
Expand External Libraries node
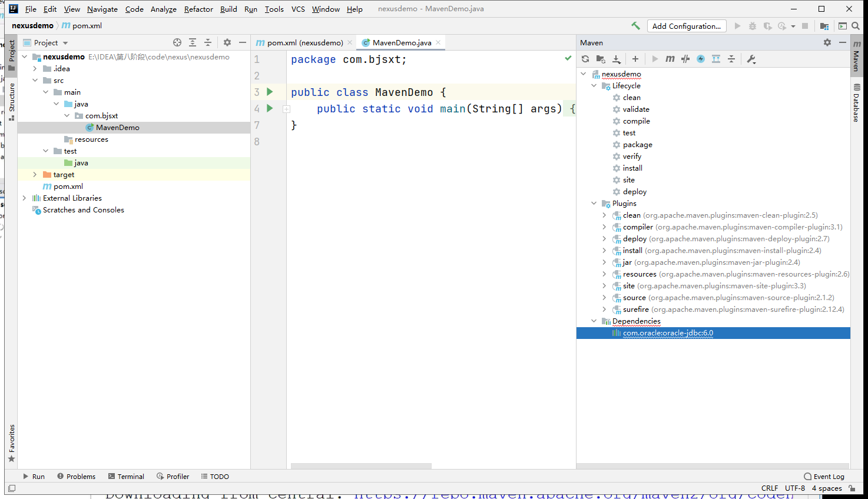[24, 198]
